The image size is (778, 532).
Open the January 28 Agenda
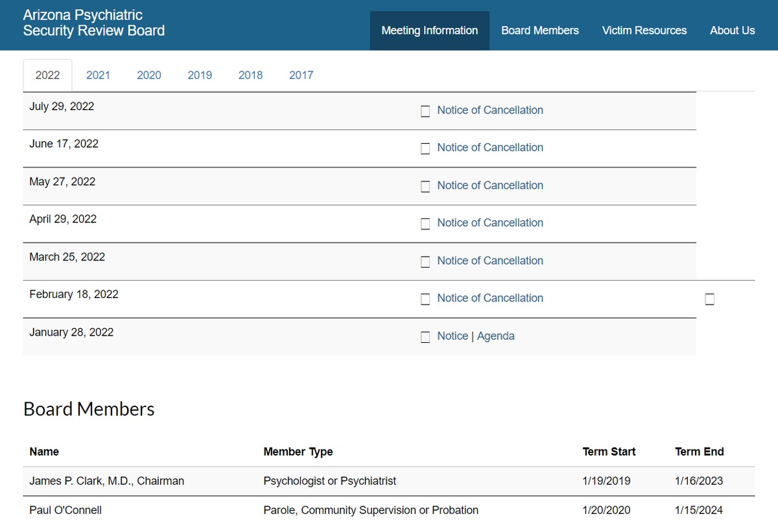(x=495, y=336)
